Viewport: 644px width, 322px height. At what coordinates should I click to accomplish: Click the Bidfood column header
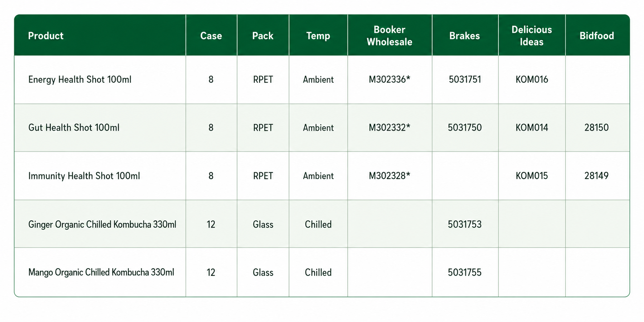point(597,36)
